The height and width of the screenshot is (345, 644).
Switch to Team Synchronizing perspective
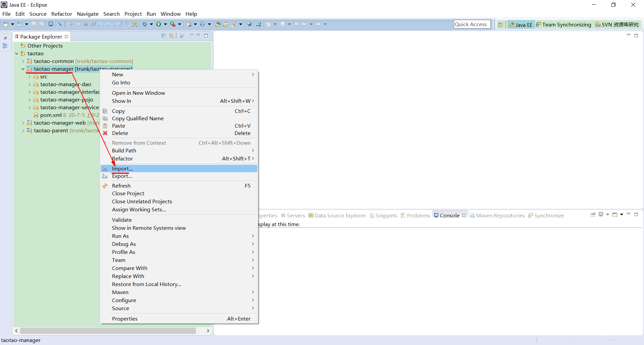[564, 24]
